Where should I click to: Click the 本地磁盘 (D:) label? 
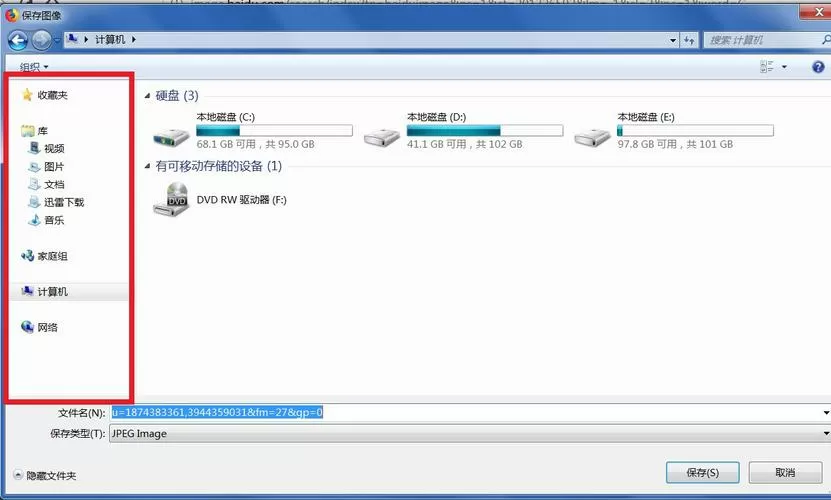pyautogui.click(x=437, y=117)
